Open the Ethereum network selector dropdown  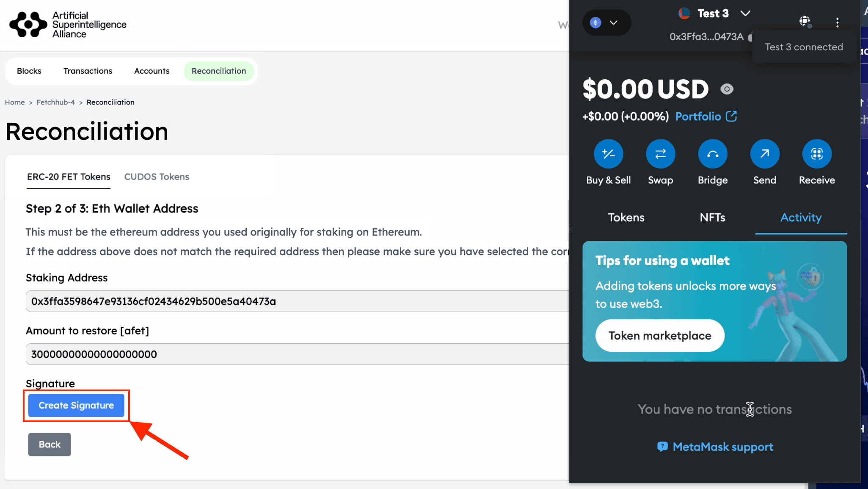point(606,22)
